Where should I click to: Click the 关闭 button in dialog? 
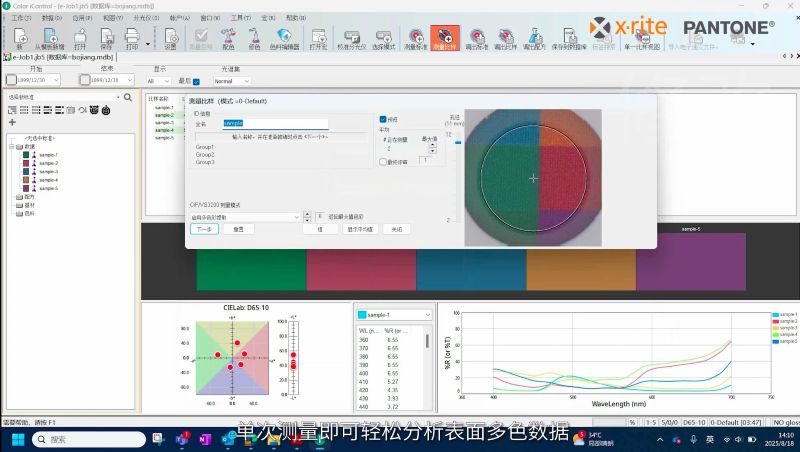[396, 229]
